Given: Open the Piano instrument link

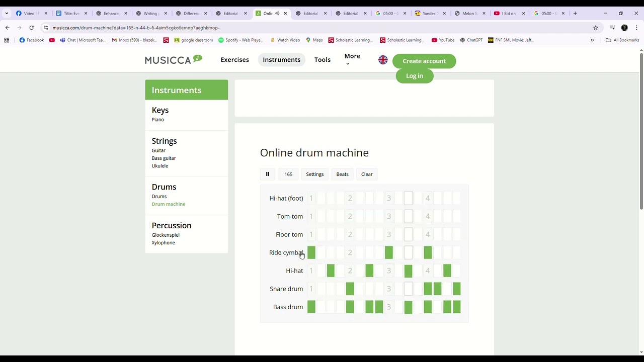Looking at the screenshot, I should (x=158, y=120).
